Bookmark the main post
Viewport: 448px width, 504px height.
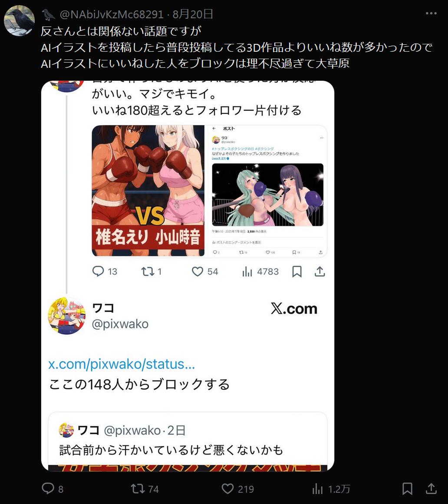pyautogui.click(x=407, y=489)
